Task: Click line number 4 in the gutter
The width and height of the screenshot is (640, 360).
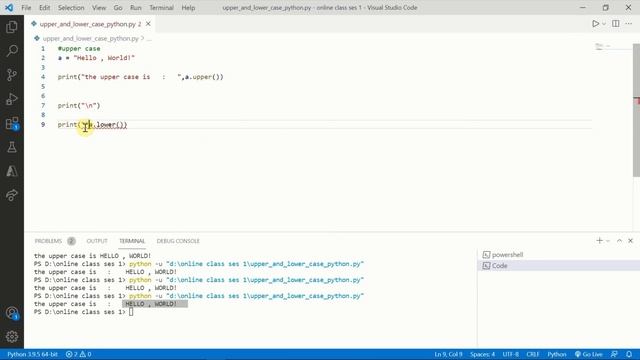Action: point(43,77)
